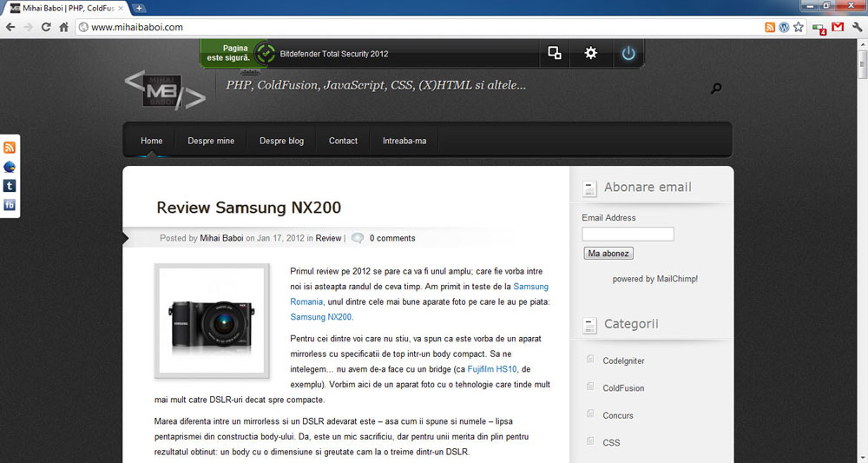Click the Bitdefender window switch icon

point(555,54)
